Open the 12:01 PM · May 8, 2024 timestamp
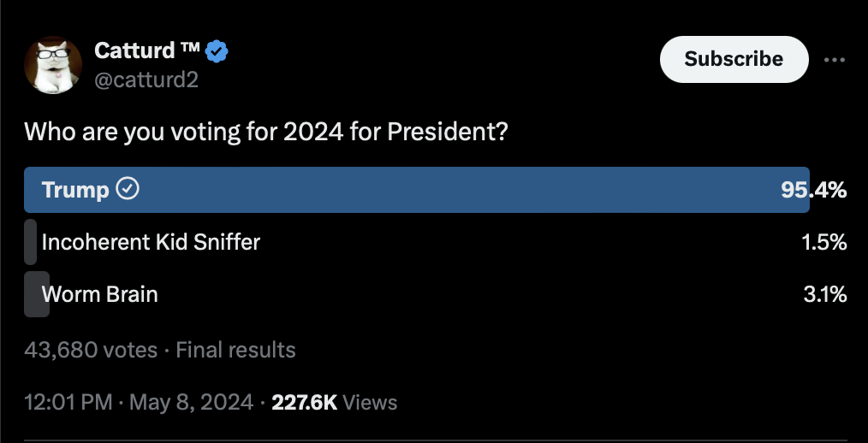Screen dimensions: 868x443 (x=139, y=402)
